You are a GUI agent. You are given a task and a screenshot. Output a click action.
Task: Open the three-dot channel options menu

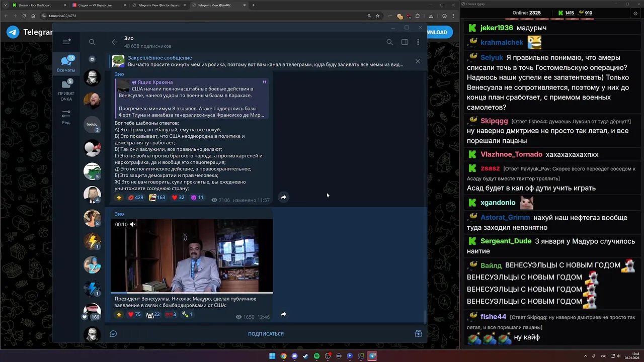pos(418,42)
